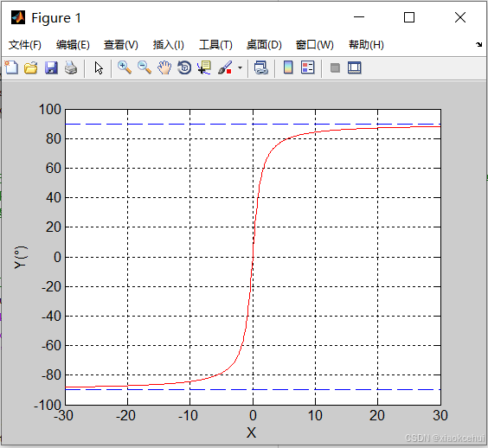
Task: Insert Legend using toolbar icon
Action: pos(308,67)
